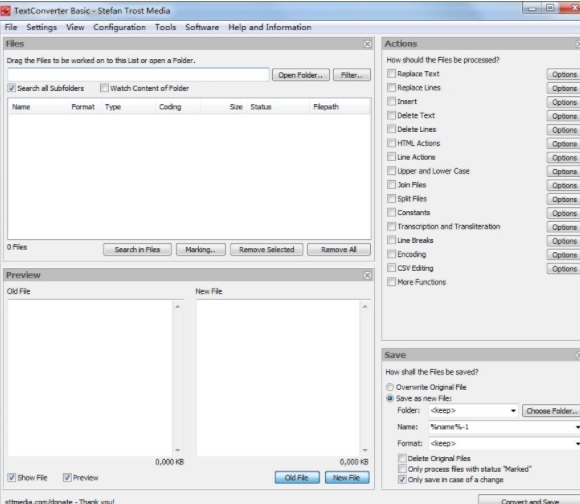Click the TextConverter app icon in title bar

(x=5, y=11)
